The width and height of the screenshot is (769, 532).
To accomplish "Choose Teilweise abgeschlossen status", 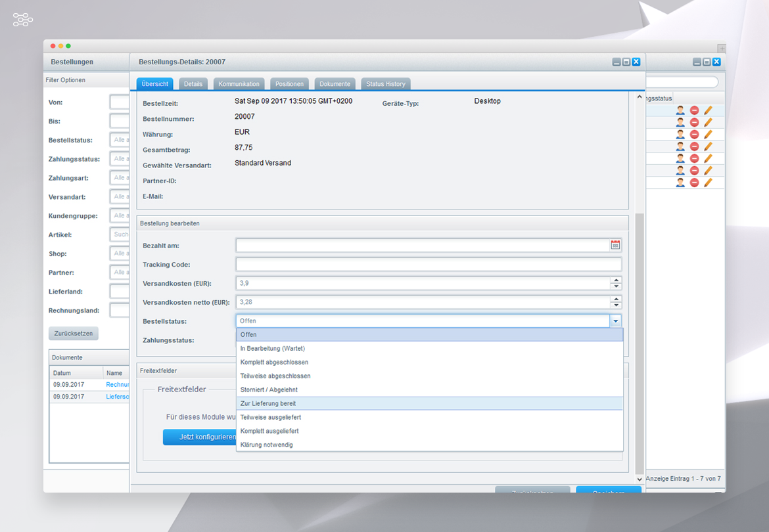I will click(430, 376).
